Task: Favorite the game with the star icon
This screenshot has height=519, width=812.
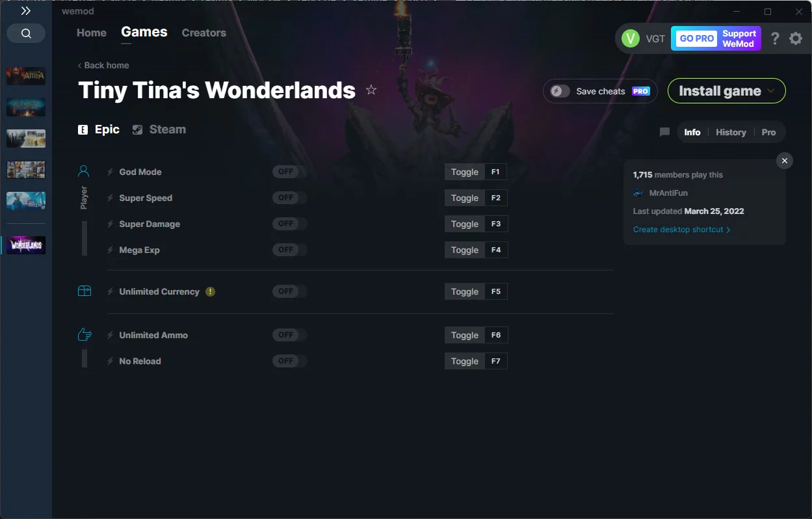Action: [x=371, y=90]
